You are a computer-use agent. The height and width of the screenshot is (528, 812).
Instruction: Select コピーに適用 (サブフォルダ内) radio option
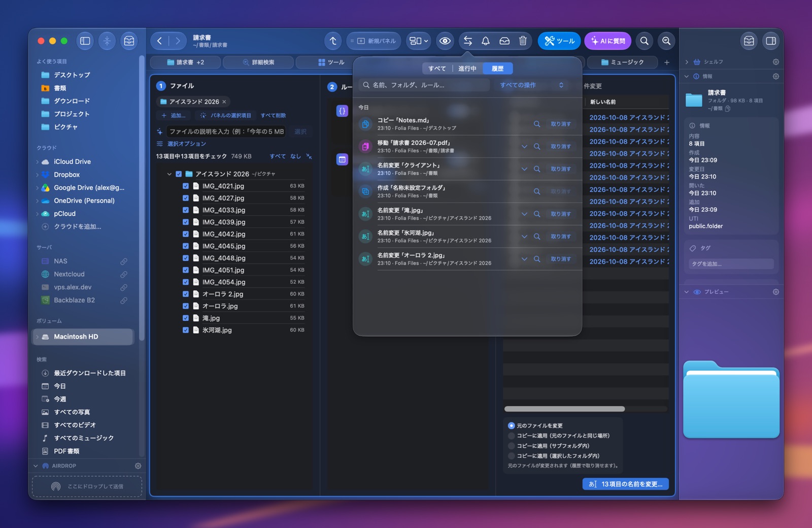[512, 446]
